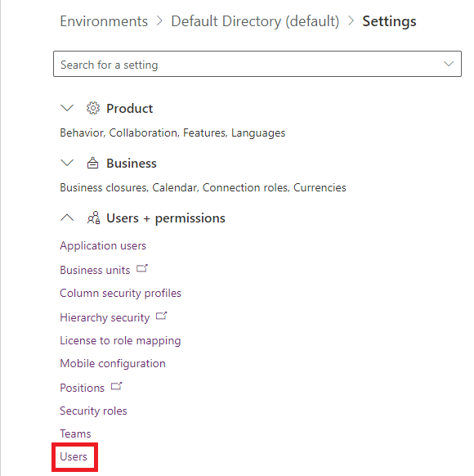This screenshot has height=476, width=474.
Task: Click the Search for a setting field
Action: point(257,64)
